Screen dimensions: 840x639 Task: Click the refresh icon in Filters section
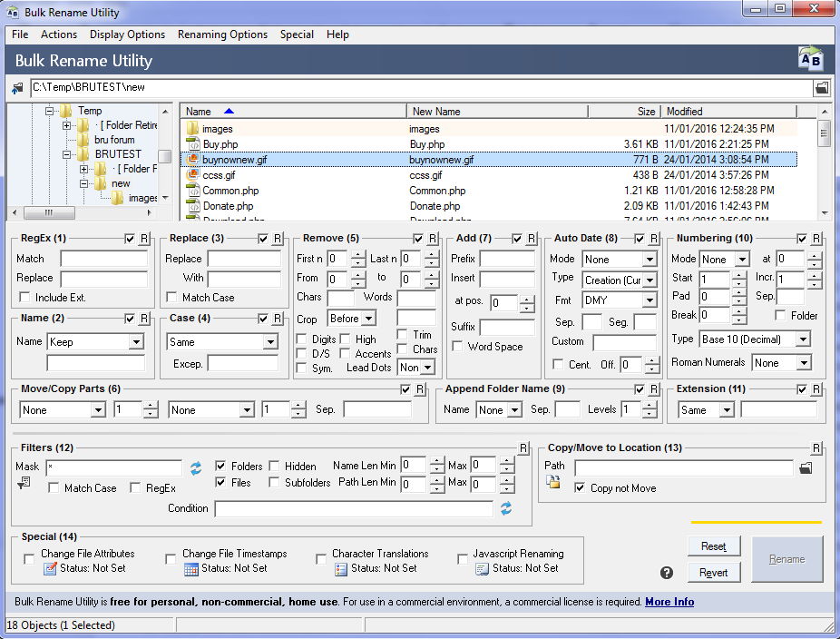click(x=194, y=469)
